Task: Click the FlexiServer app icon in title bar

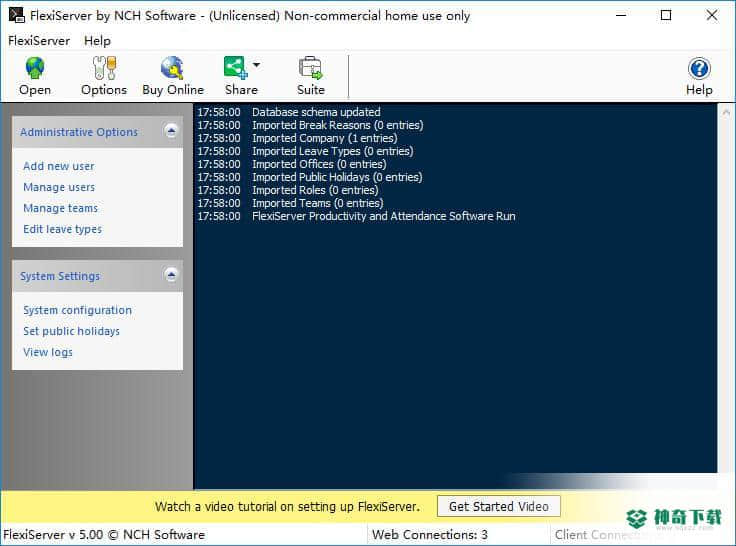Action: [x=16, y=15]
